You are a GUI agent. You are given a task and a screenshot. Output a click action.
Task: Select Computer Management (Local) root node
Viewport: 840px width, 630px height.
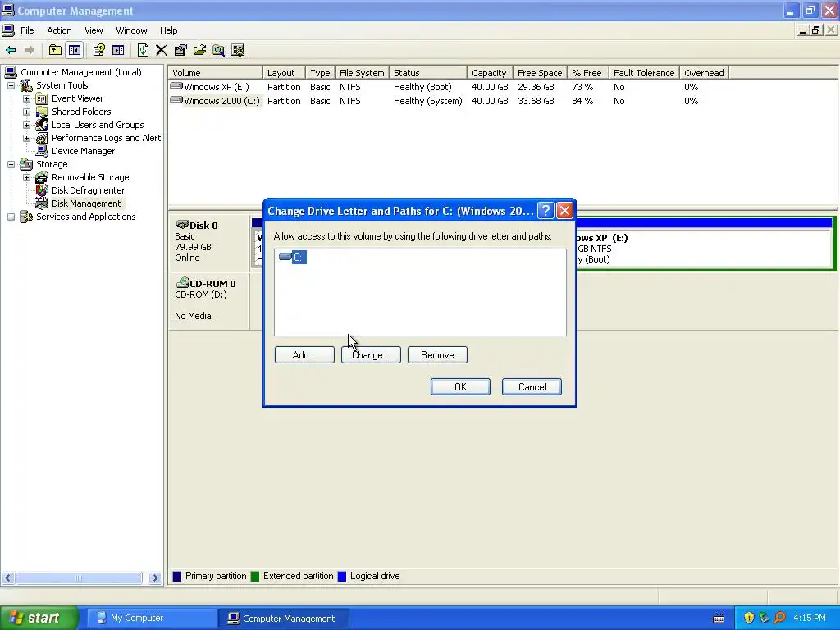81,72
